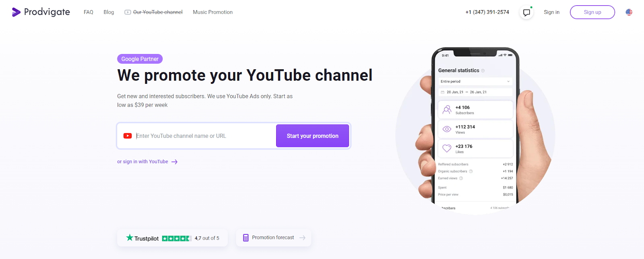
Task: Click the arrow next to sign in with YouTube
Action: 174,162
